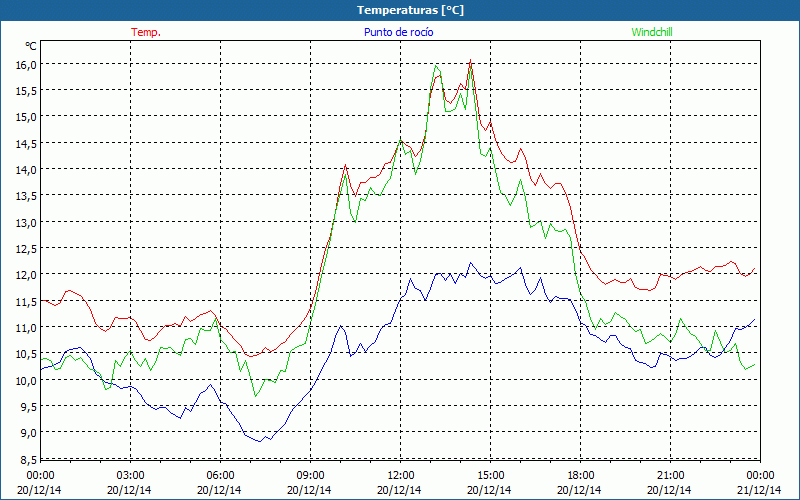Click the 16,0 y-axis value
Viewport: 800px width, 500px height.
26,64
